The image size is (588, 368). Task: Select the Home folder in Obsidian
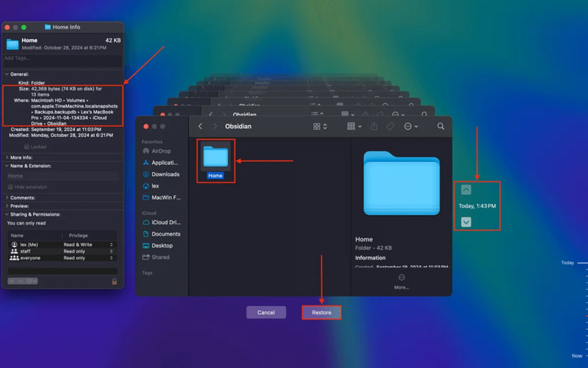tap(215, 158)
